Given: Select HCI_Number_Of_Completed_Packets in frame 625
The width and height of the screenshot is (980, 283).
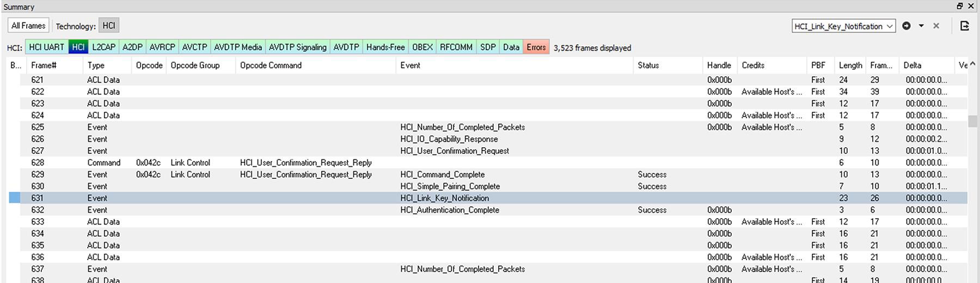Looking at the screenshot, I should click(462, 127).
